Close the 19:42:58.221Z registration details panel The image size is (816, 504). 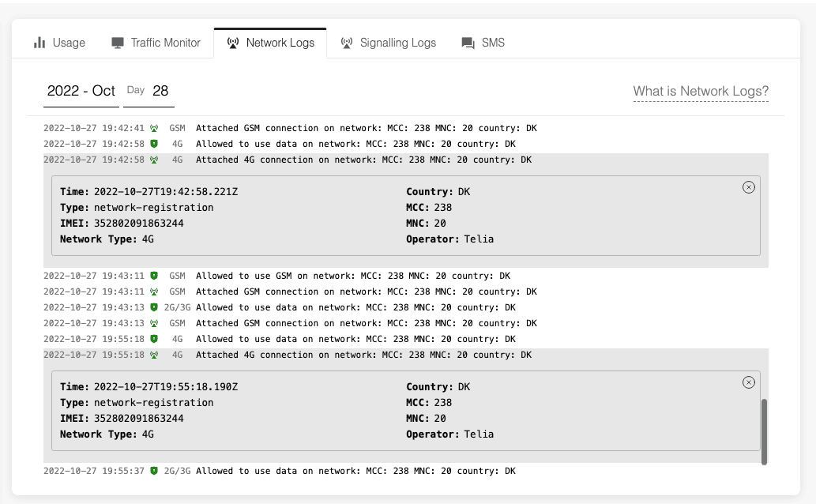[x=749, y=187]
